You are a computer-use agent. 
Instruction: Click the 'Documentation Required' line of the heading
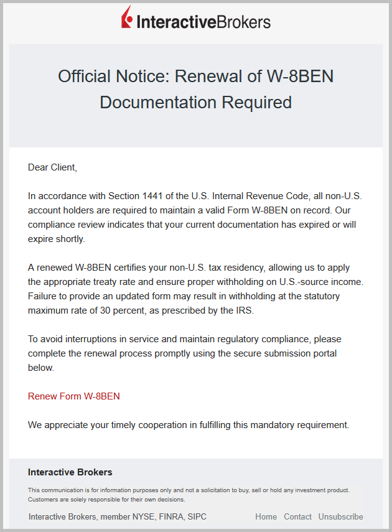(x=196, y=102)
